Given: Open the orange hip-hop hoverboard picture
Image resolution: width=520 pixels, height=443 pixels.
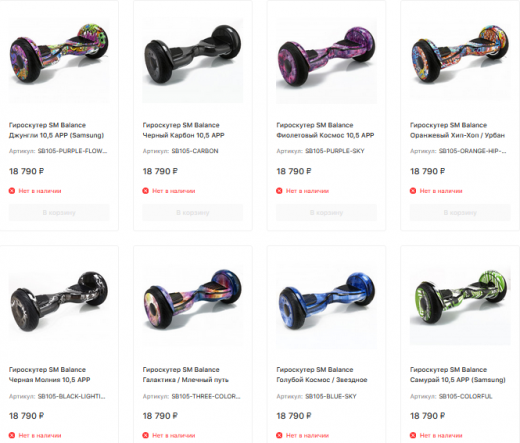Looking at the screenshot, I should click(x=460, y=59).
